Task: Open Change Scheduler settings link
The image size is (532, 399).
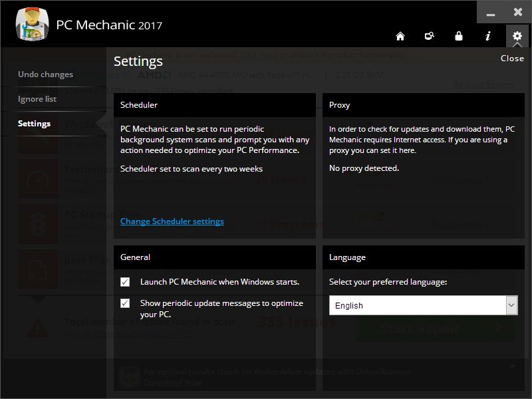Action: (172, 221)
